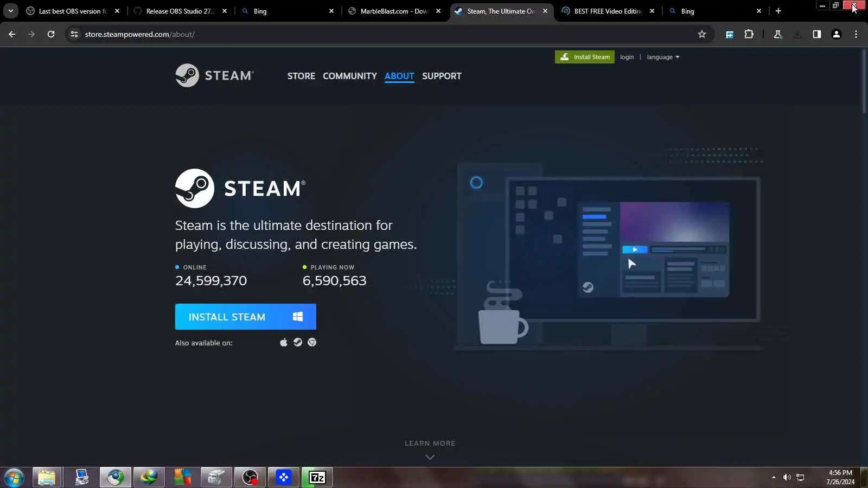Click the green Install Steam header button
Screen dimensions: 868x488
585,57
